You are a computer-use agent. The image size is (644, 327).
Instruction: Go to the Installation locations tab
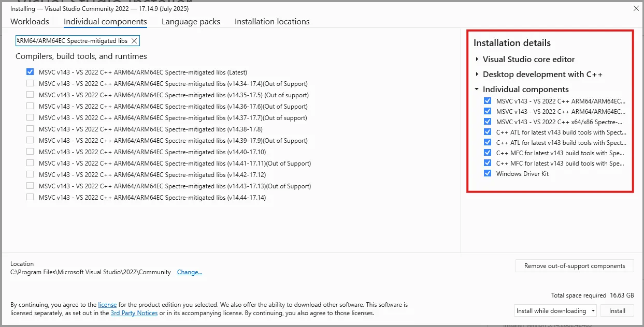(x=272, y=22)
